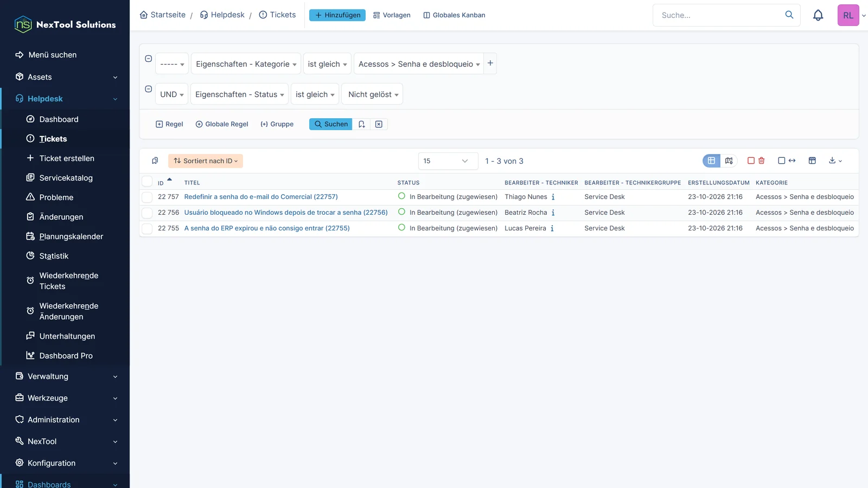Screen dimensions: 868x488
Task: Add a Globale Regel criterion
Action: click(x=222, y=124)
